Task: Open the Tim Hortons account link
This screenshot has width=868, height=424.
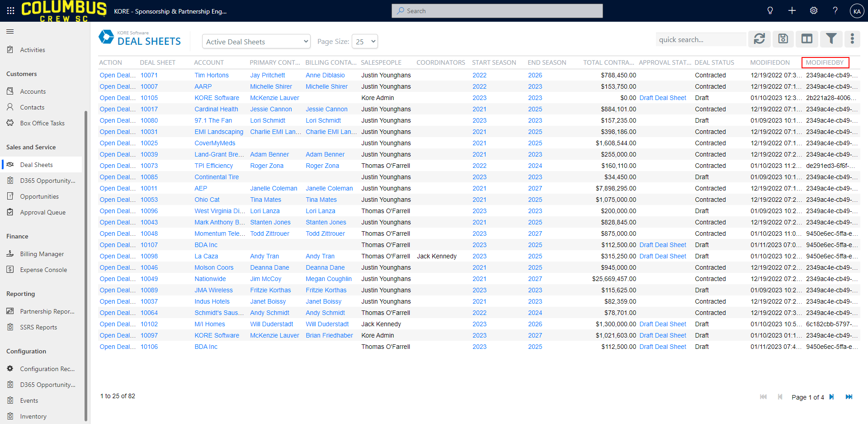Action: (x=211, y=75)
